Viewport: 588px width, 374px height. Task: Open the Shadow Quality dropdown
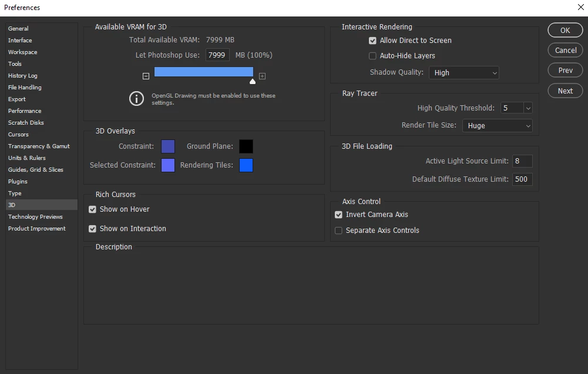point(464,73)
